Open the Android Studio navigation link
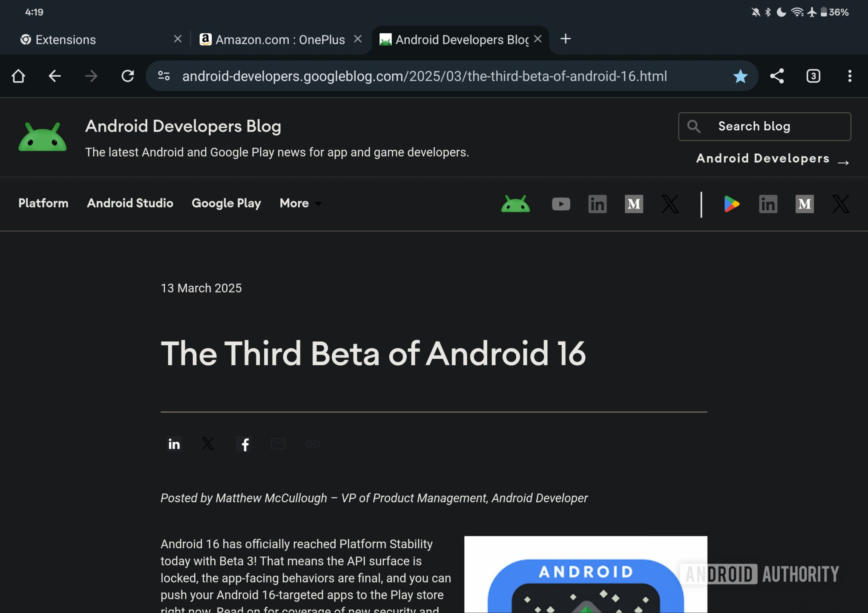This screenshot has height=613, width=868. (x=130, y=203)
